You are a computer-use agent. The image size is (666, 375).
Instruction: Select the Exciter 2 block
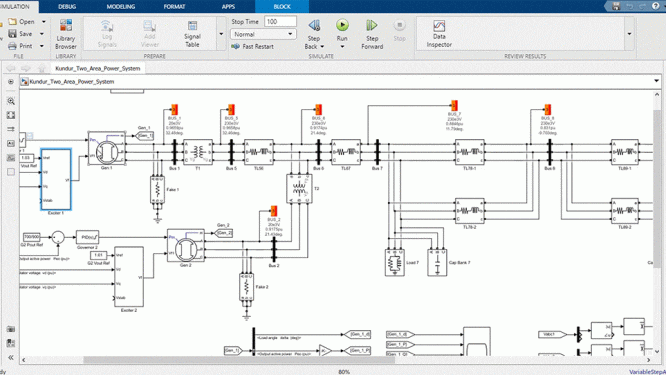(x=129, y=277)
